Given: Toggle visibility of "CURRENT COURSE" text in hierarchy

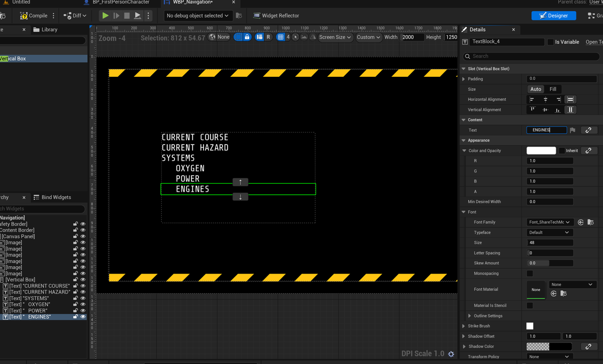Looking at the screenshot, I should 83,286.
